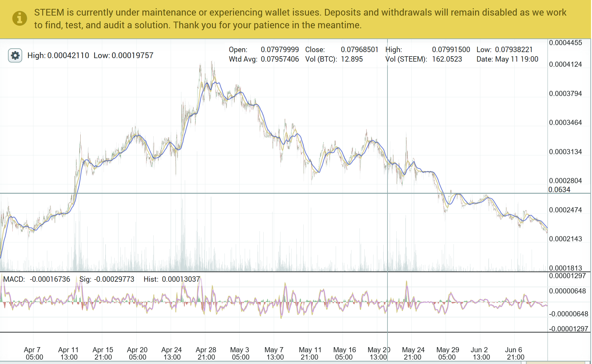Click the May 7 13:00 time label
592x364 pixels.
[x=274, y=354]
